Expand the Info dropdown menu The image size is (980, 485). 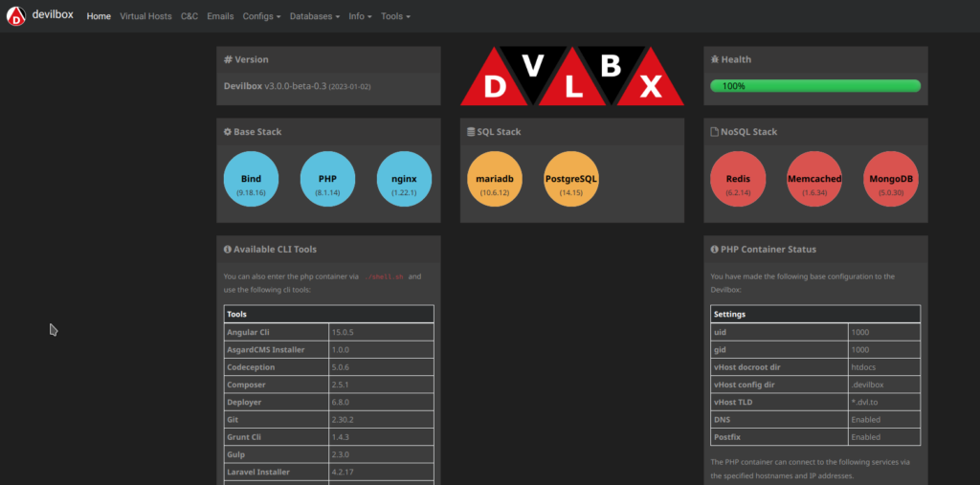tap(359, 16)
